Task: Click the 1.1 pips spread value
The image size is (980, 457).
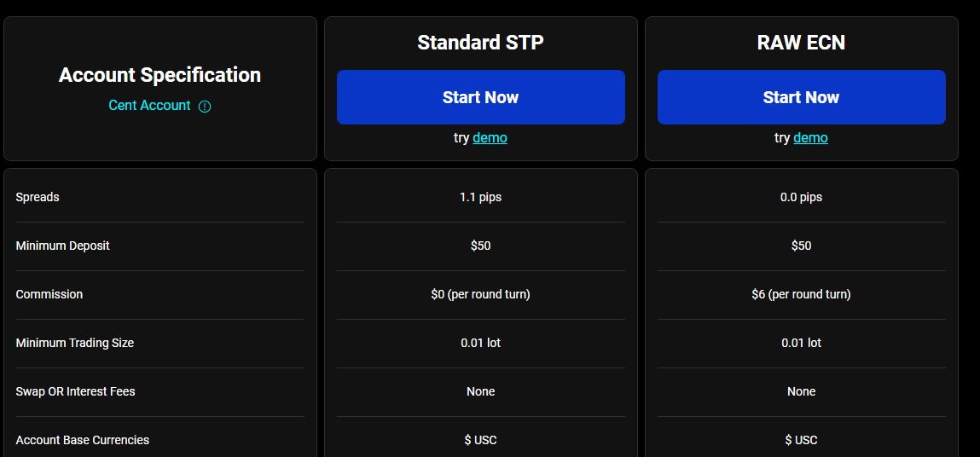Action: (480, 197)
